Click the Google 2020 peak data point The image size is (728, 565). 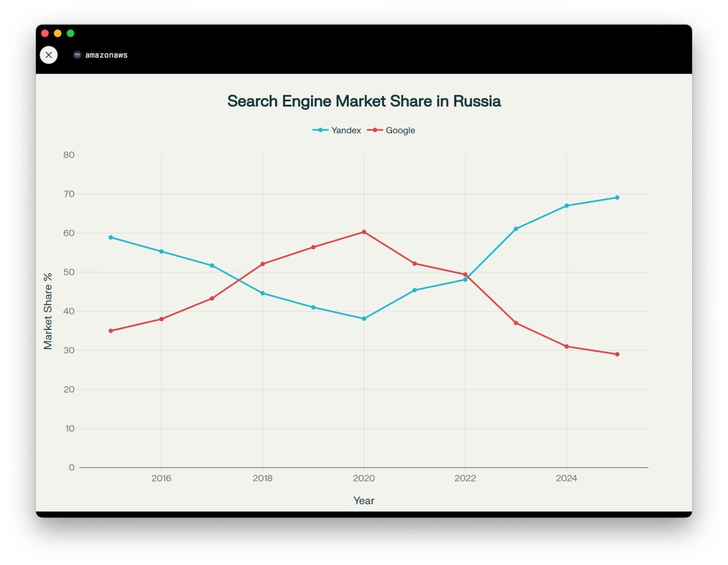[x=364, y=232]
